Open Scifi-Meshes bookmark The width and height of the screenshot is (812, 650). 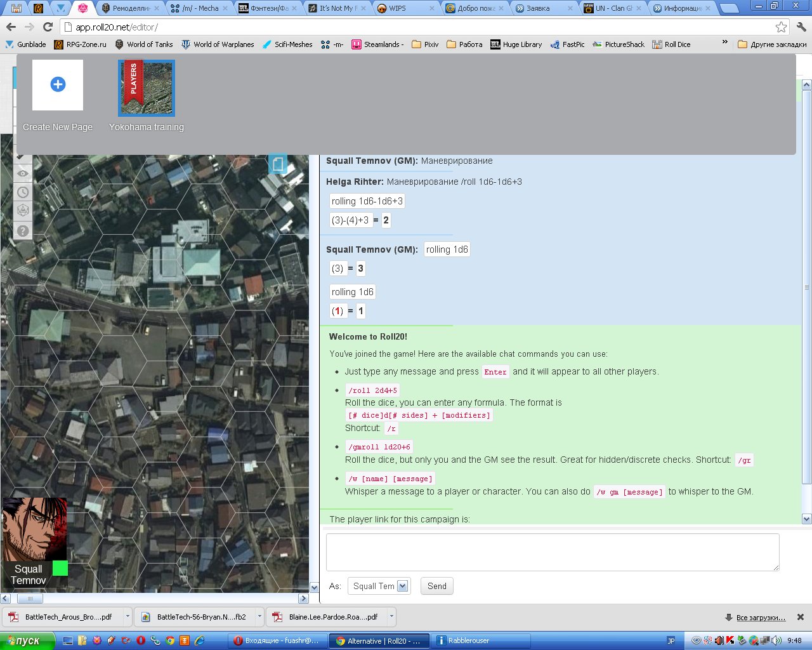pyautogui.click(x=287, y=44)
